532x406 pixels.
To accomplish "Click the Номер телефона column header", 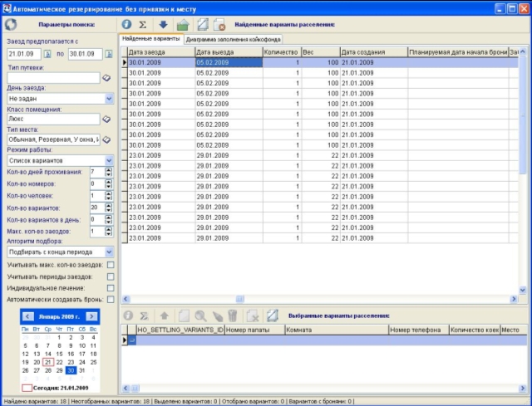I will point(419,330).
